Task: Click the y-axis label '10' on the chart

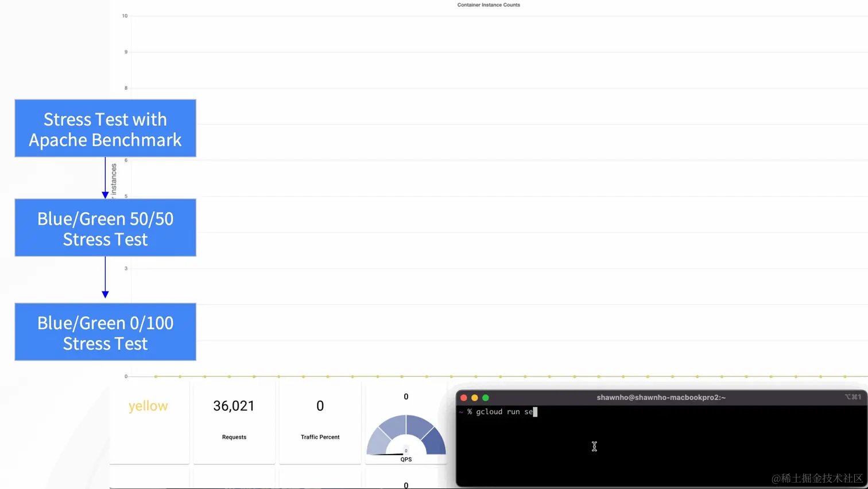Action: click(125, 16)
